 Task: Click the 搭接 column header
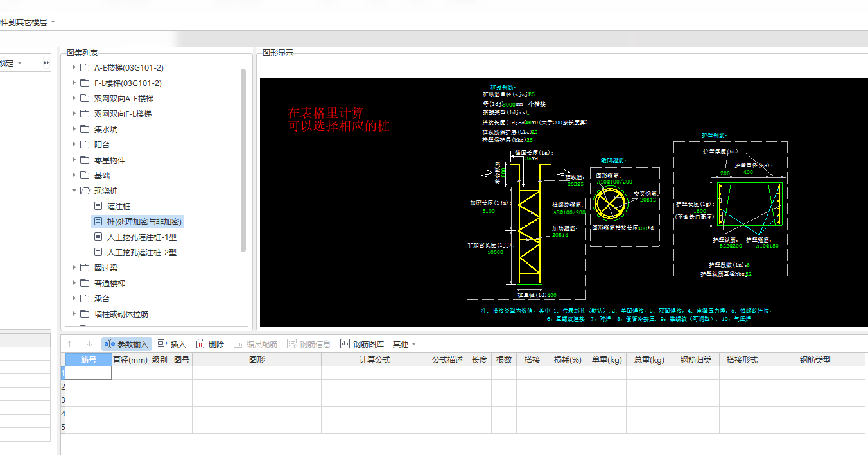tap(532, 360)
